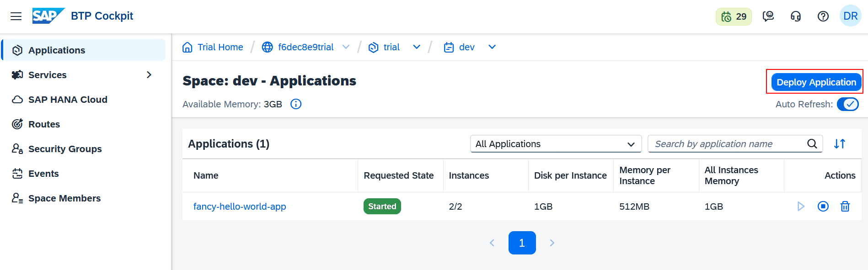Stop fancy-hello-world-app with stop icon
The height and width of the screenshot is (270, 868).
(x=823, y=206)
